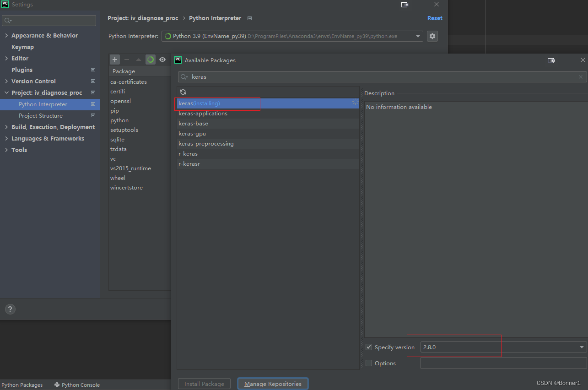Image resolution: width=588 pixels, height=390 pixels.
Task: Toggle the show early releases eye icon
Action: tap(162, 60)
